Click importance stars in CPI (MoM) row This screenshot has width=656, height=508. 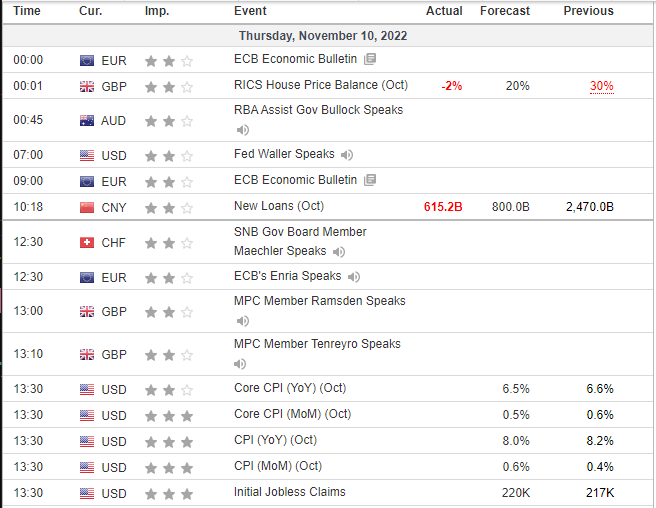[169, 466]
